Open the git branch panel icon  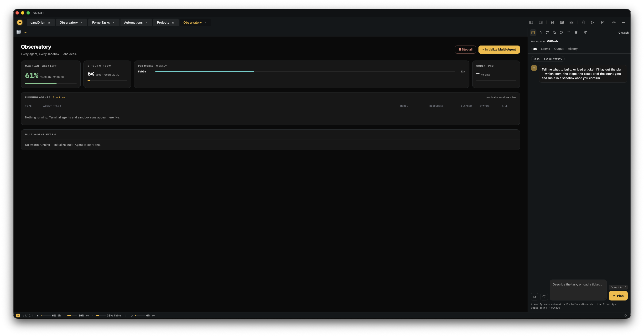pyautogui.click(x=561, y=33)
